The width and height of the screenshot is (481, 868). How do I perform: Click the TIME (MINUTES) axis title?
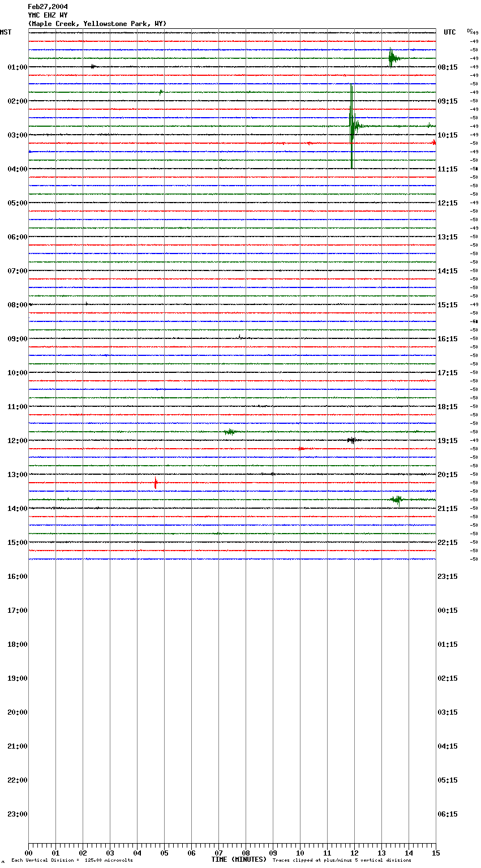click(x=239, y=860)
